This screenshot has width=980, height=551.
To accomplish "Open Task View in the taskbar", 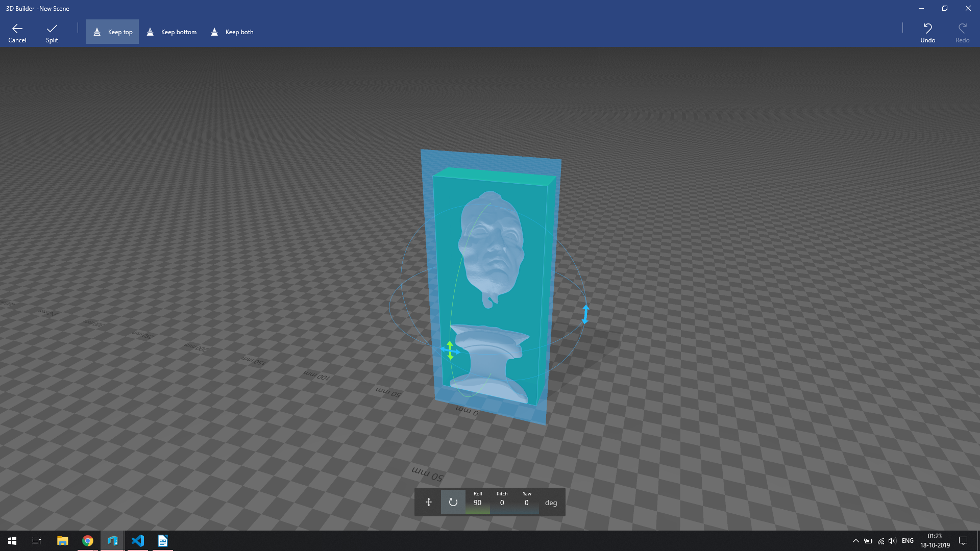I will pos(37,541).
